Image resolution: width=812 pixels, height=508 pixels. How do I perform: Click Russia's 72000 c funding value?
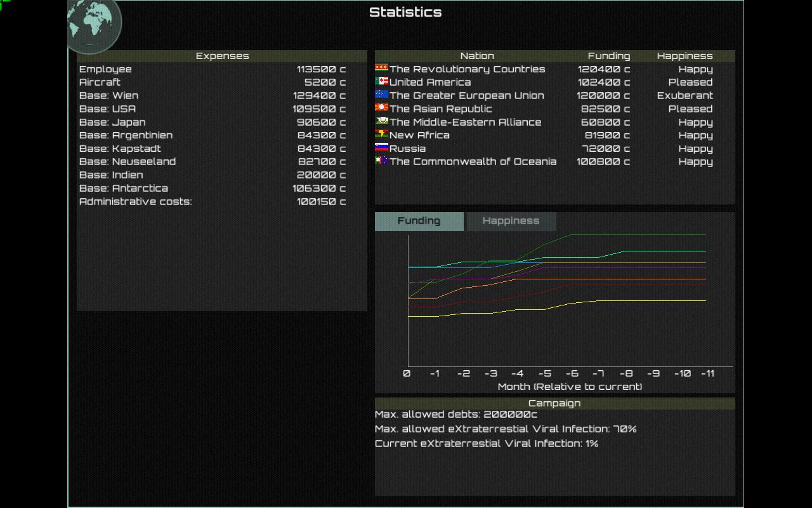pos(607,149)
